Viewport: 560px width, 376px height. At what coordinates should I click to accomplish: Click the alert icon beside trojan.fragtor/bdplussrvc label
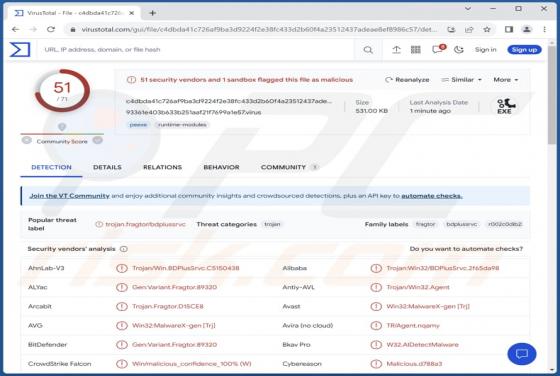coord(99,224)
